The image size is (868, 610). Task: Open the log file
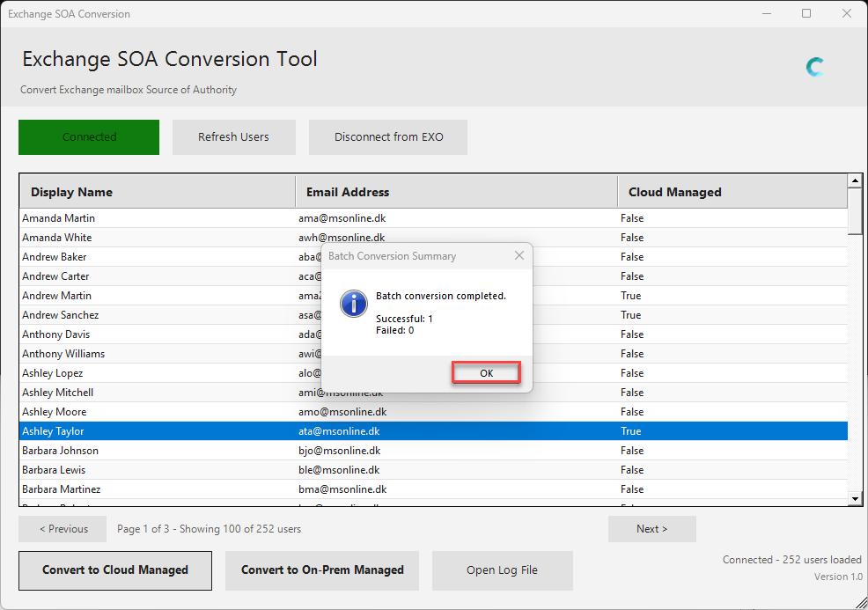point(502,570)
